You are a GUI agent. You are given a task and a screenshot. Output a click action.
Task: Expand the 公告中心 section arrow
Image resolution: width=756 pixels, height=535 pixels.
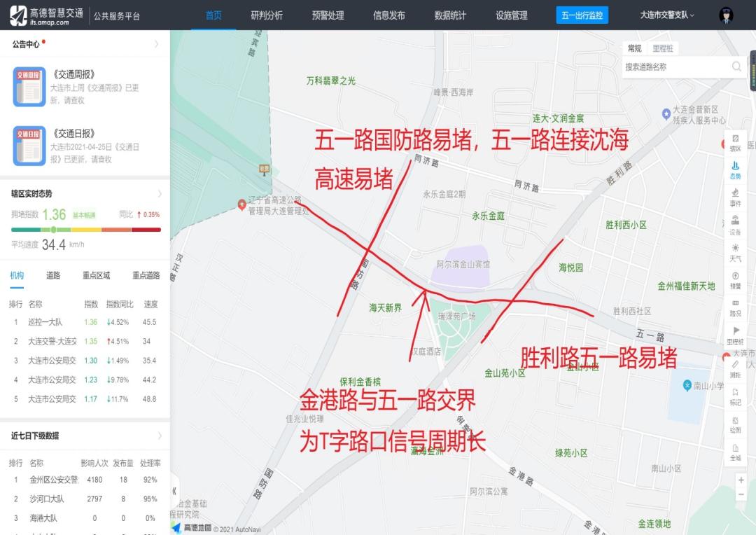[x=157, y=44]
